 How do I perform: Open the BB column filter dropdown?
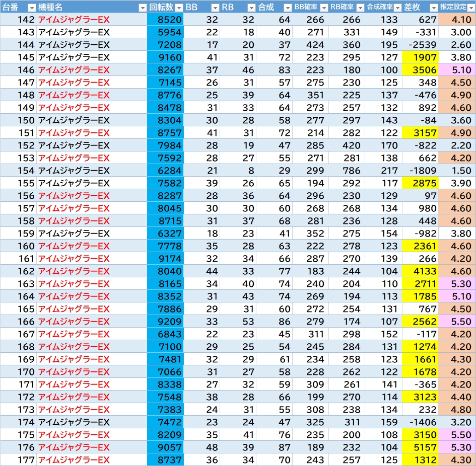[x=215, y=8]
